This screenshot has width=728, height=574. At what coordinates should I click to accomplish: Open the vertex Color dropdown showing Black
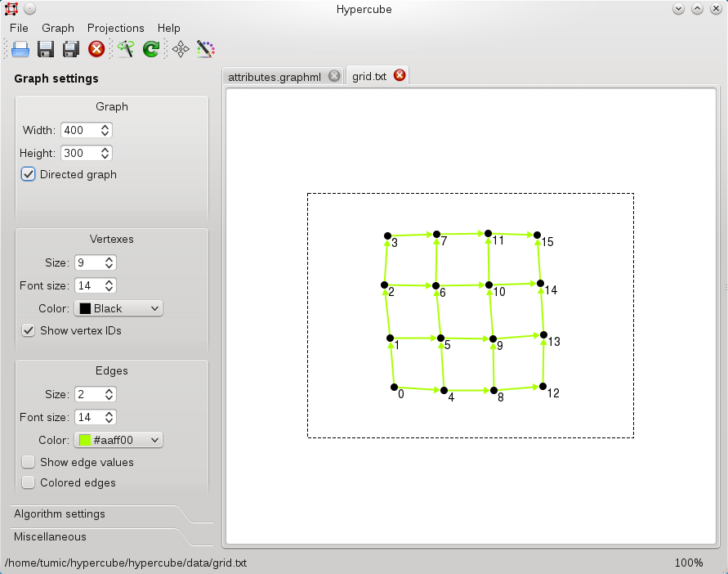point(118,308)
